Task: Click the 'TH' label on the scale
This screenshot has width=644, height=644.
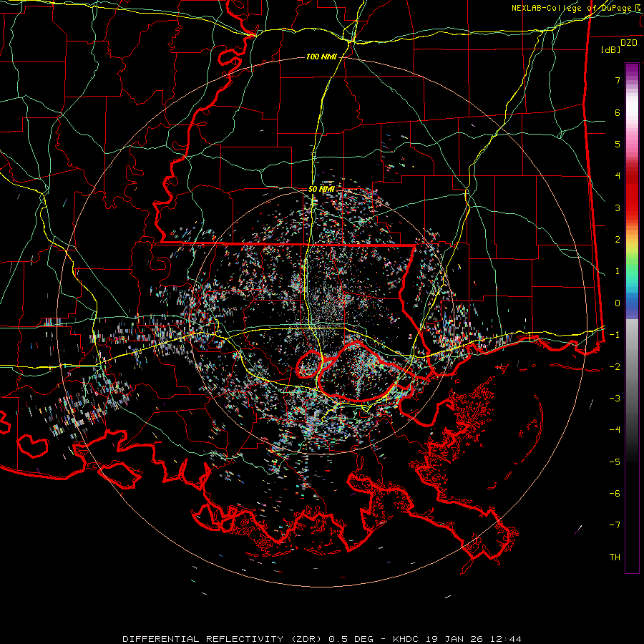Action: [615, 557]
